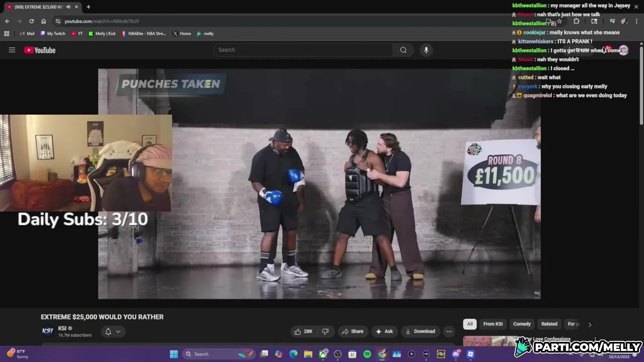Open the YT bookmark
644x362 pixels.
coord(76,34)
